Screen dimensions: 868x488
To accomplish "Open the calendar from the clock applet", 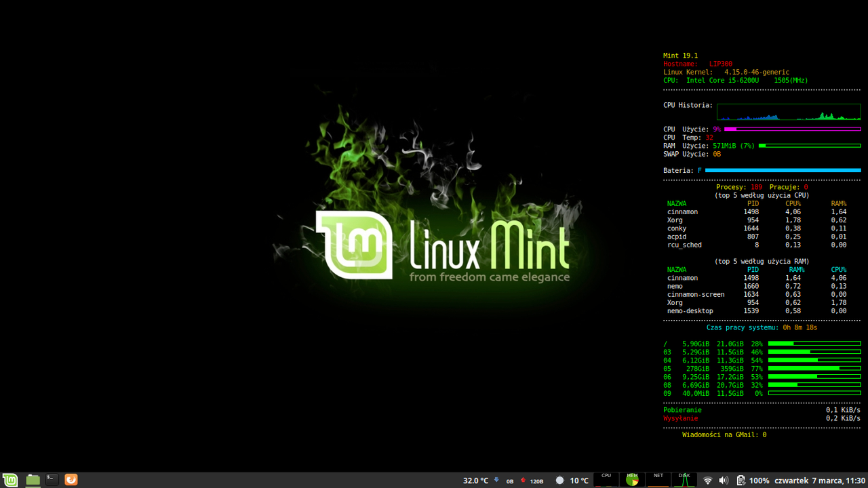I will (x=820, y=481).
